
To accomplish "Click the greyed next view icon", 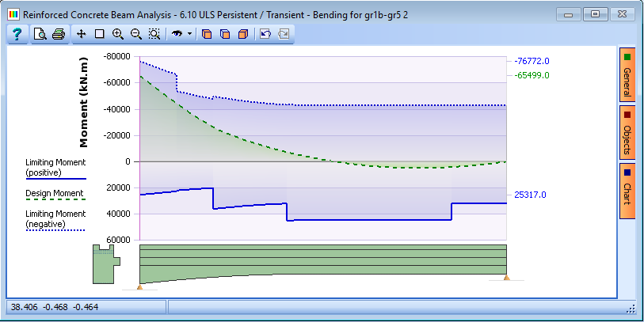I will click(x=284, y=34).
